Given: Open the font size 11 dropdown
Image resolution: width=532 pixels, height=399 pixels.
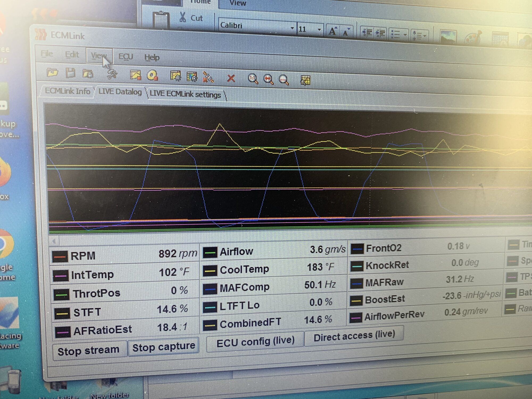Looking at the screenshot, I should [319, 30].
